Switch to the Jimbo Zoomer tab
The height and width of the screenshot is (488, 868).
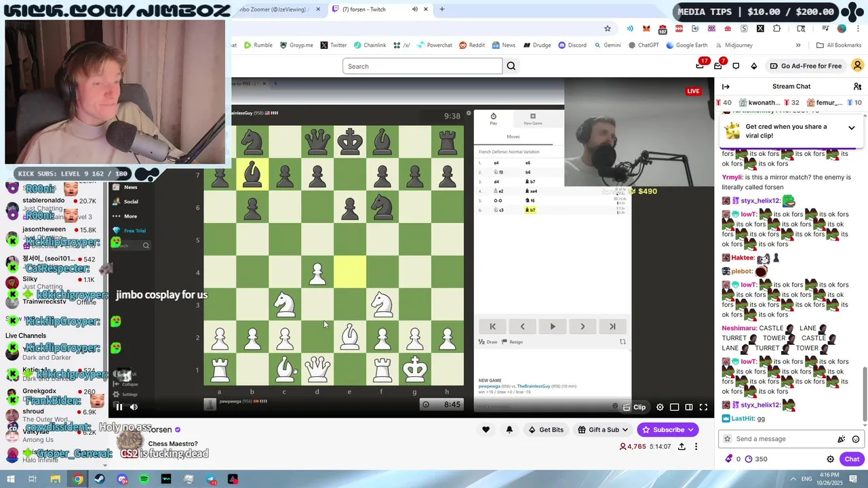click(277, 9)
